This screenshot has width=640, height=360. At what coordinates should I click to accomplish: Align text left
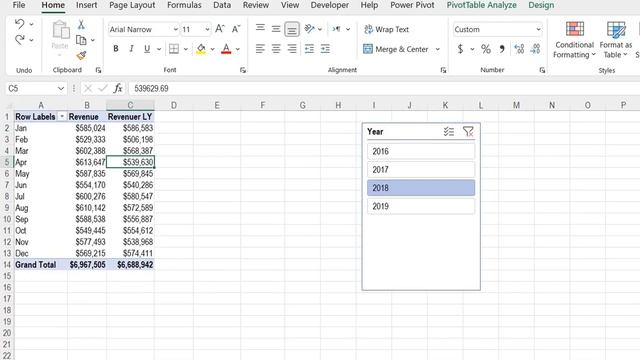tap(260, 49)
